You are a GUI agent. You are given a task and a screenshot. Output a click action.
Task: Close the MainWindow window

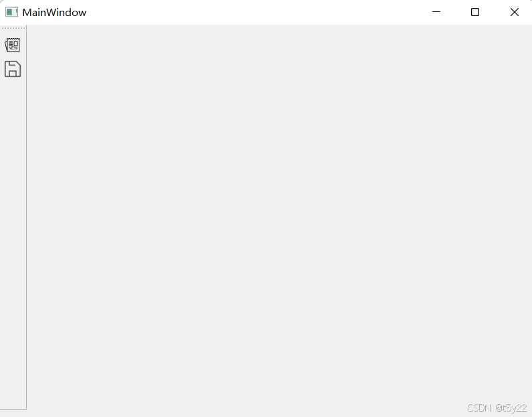[x=515, y=12]
